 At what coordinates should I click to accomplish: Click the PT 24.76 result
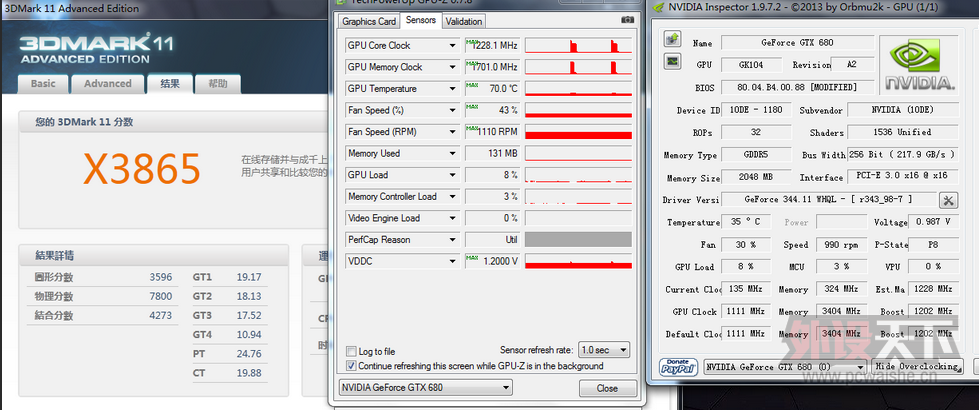coord(249,354)
